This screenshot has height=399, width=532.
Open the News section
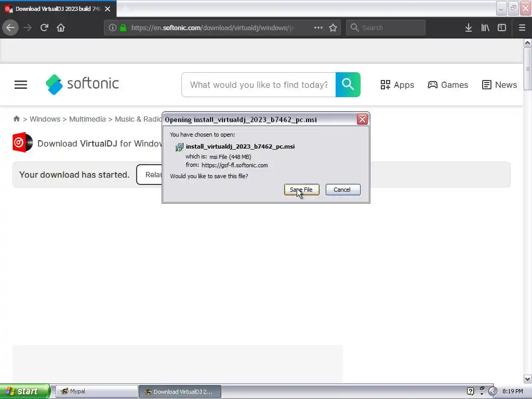pos(499,85)
